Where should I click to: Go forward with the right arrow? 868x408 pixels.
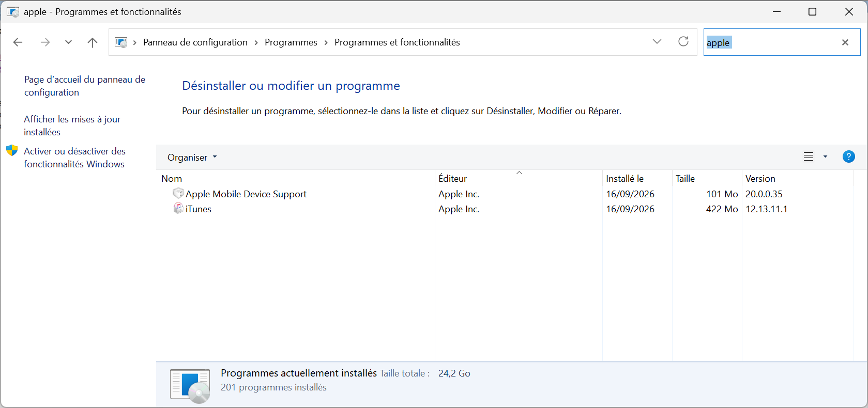45,42
